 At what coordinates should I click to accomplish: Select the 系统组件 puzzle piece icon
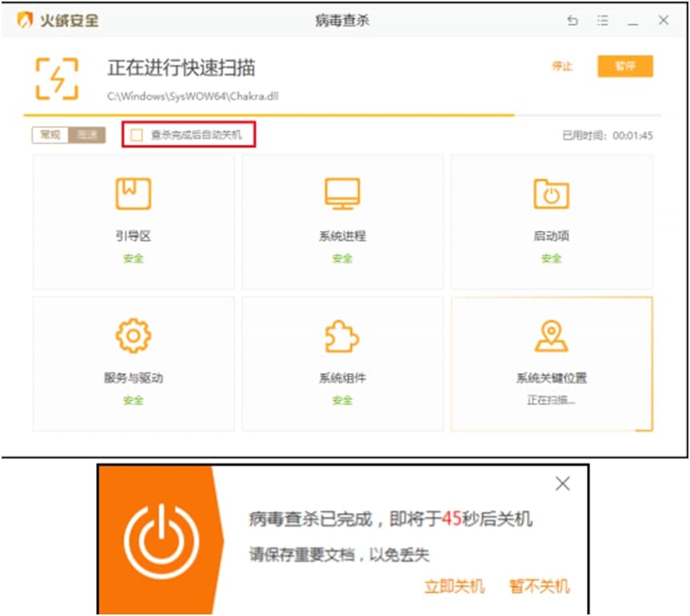coord(342,336)
